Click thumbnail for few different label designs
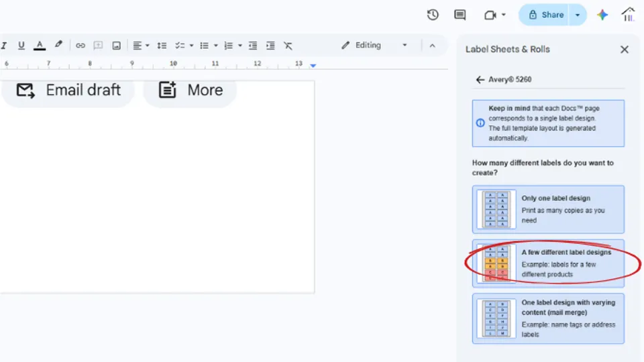Image resolution: width=644 pixels, height=362 pixels. point(496,263)
